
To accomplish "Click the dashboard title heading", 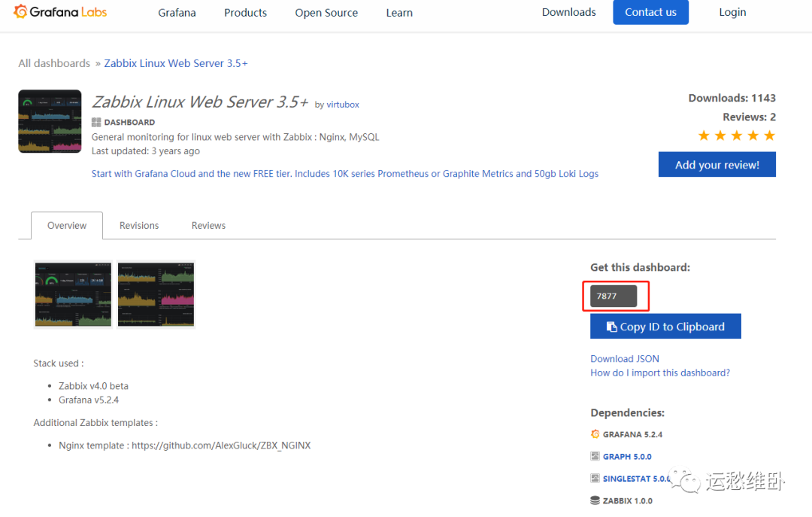I will (200, 102).
